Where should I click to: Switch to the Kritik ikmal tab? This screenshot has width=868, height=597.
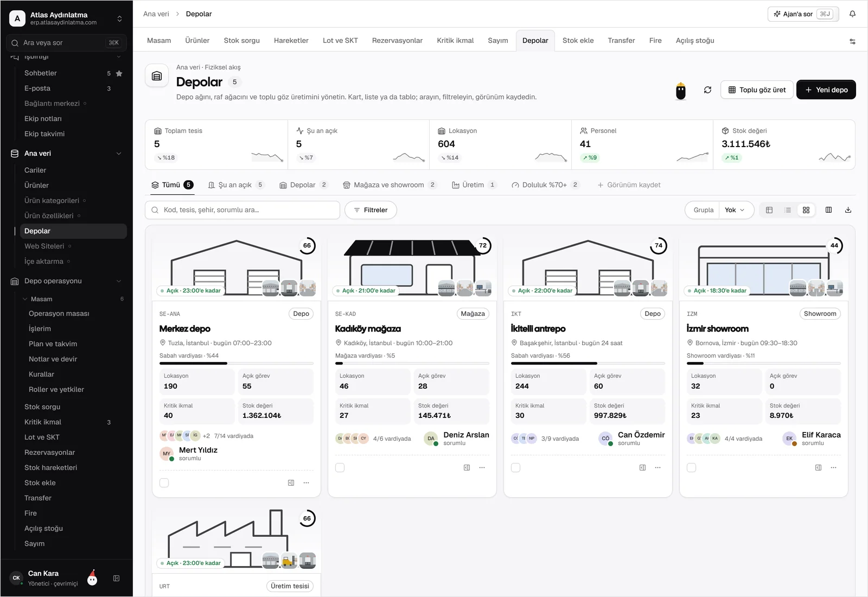(455, 41)
